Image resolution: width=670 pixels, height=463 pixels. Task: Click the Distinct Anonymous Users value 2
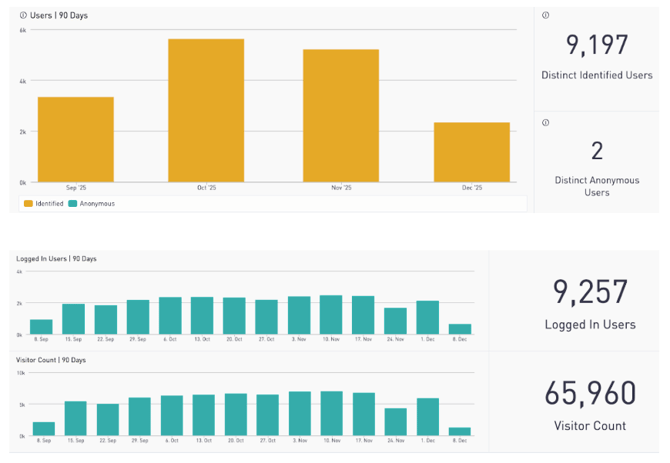(x=597, y=151)
